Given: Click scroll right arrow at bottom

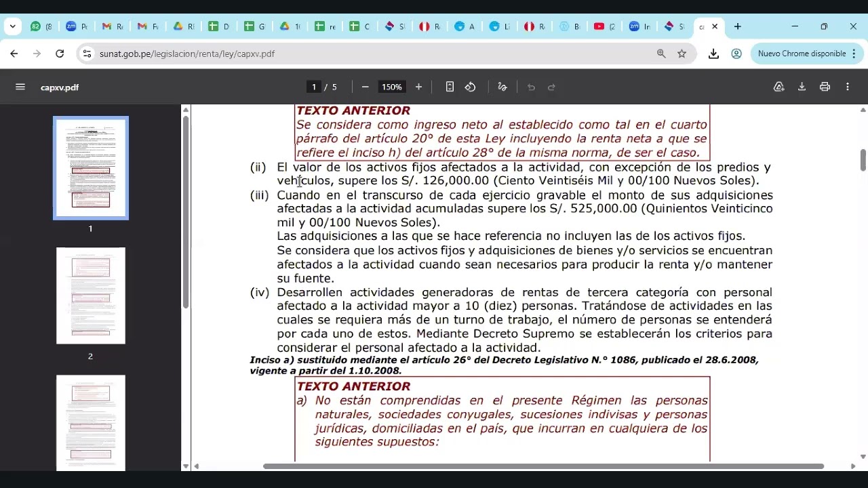Looking at the screenshot, I should point(852,466).
